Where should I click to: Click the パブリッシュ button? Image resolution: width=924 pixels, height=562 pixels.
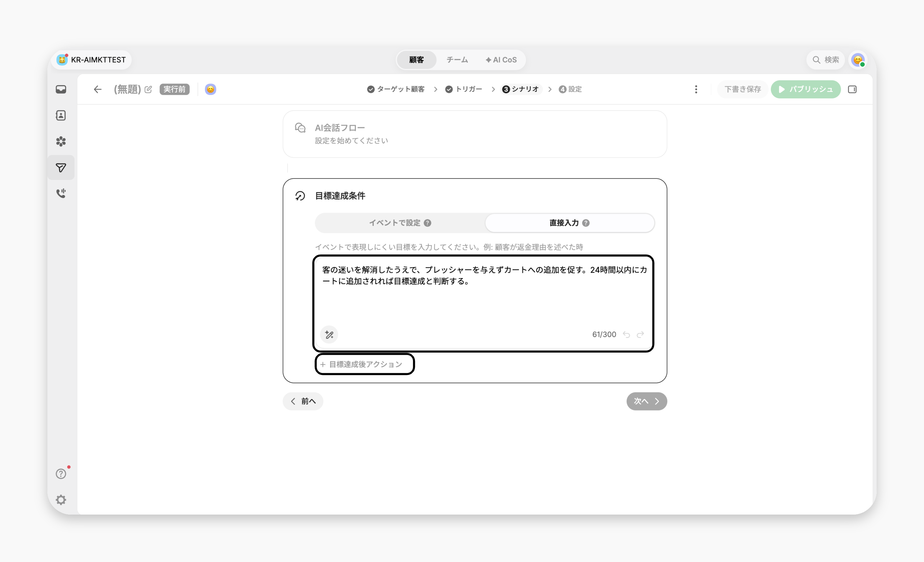806,89
